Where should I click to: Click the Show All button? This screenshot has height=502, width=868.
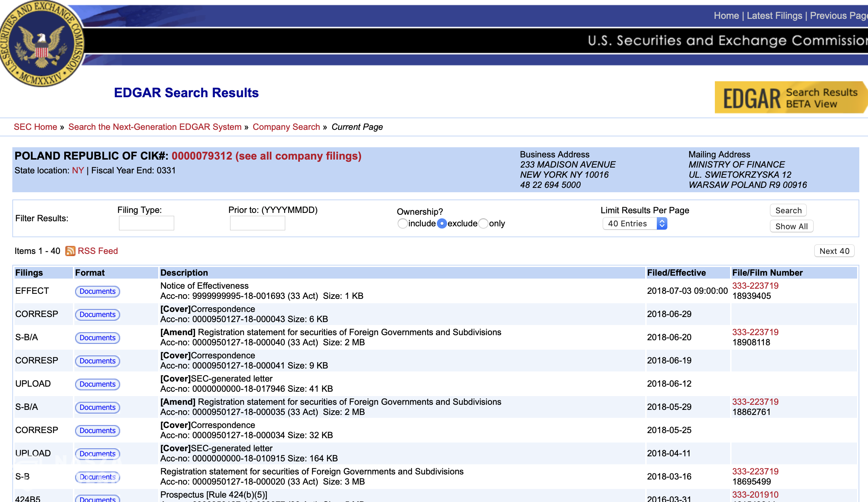coord(791,226)
